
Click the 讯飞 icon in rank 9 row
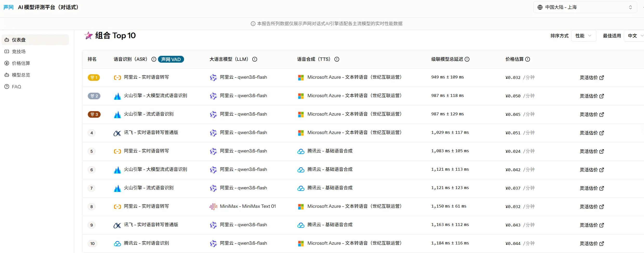click(x=117, y=225)
